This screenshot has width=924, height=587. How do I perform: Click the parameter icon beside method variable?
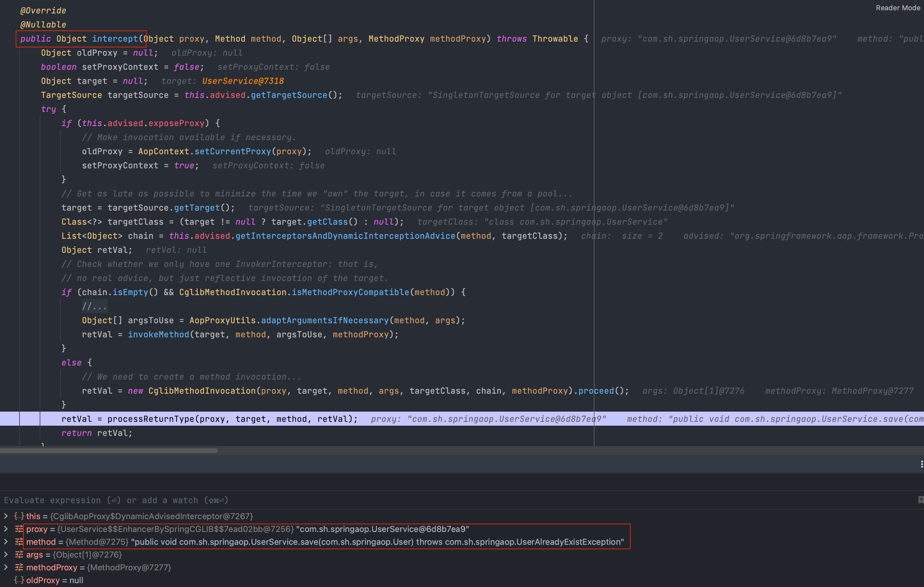click(x=19, y=542)
